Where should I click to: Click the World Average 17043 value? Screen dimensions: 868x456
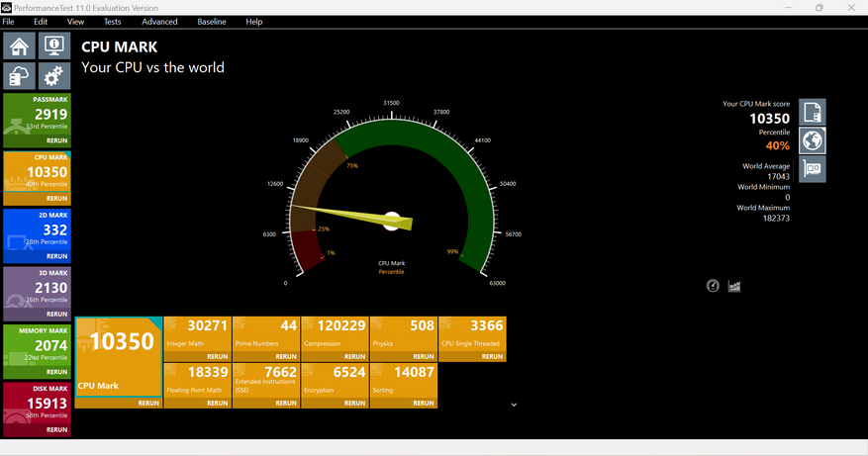click(778, 176)
